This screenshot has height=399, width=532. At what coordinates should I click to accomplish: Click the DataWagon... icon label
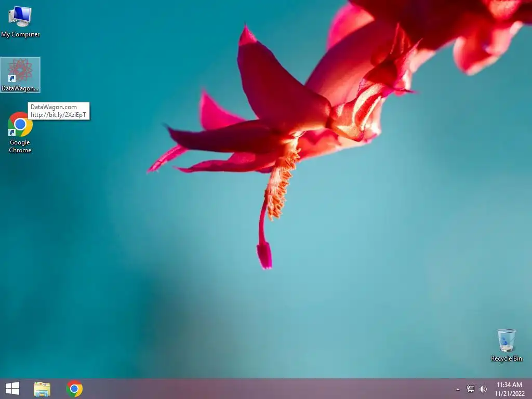pyautogui.click(x=20, y=88)
